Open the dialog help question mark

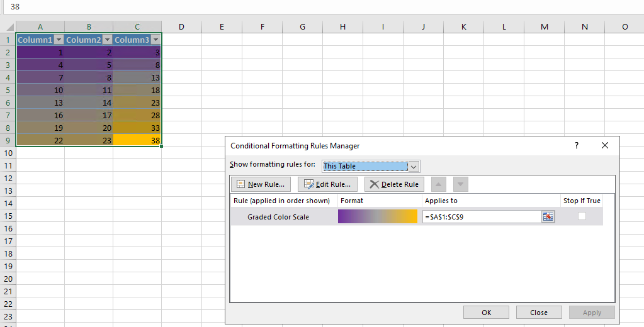click(x=577, y=145)
